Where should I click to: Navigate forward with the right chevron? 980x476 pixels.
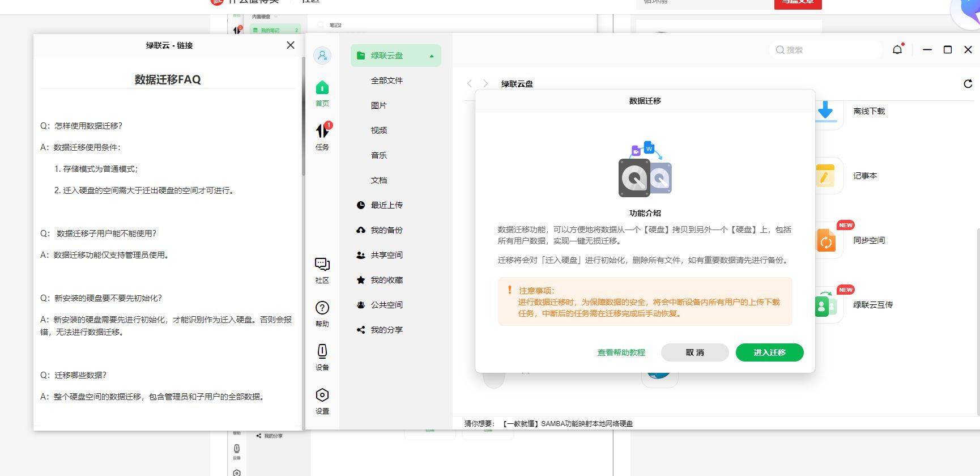(x=485, y=84)
